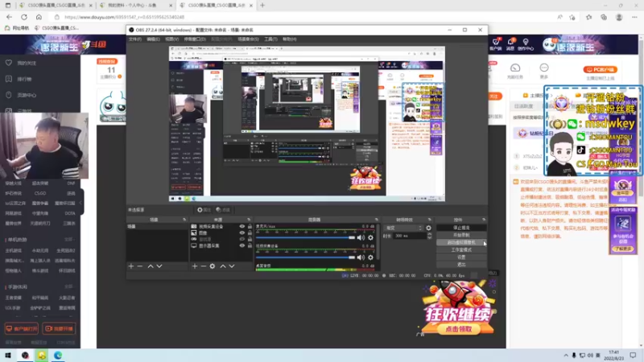The width and height of the screenshot is (644, 362).
Task: Open the Windows Start menu
Action: [x=8, y=356]
